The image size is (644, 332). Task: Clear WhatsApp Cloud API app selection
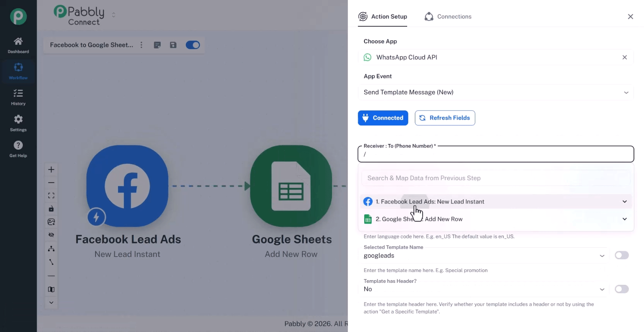point(625,57)
